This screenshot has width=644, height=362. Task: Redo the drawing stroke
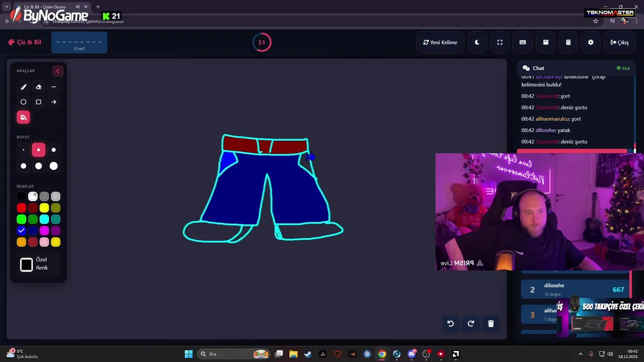[x=471, y=323]
